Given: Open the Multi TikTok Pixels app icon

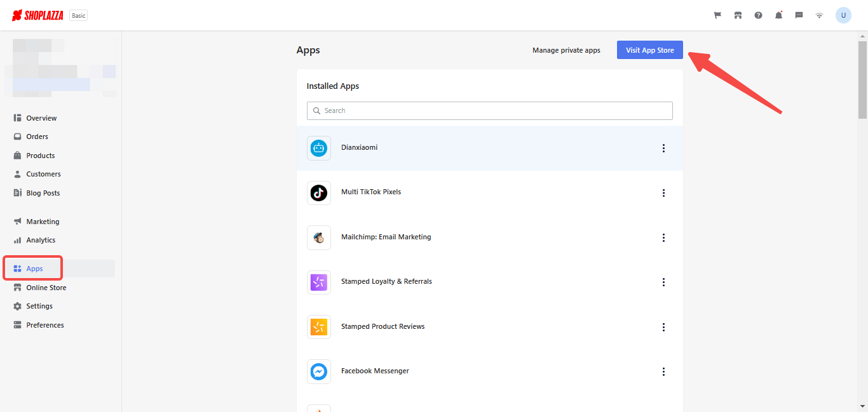Looking at the screenshot, I should tap(319, 192).
